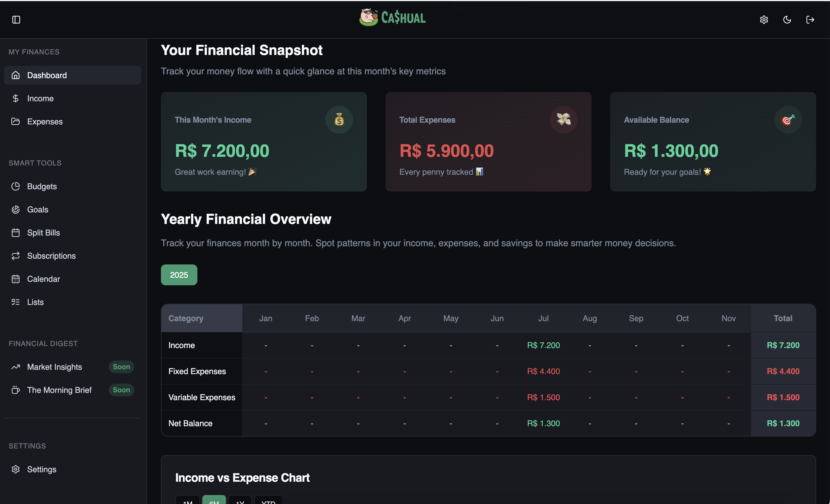The image size is (830, 504).
Task: Toggle dark mode with the moon icon
Action: click(x=787, y=19)
